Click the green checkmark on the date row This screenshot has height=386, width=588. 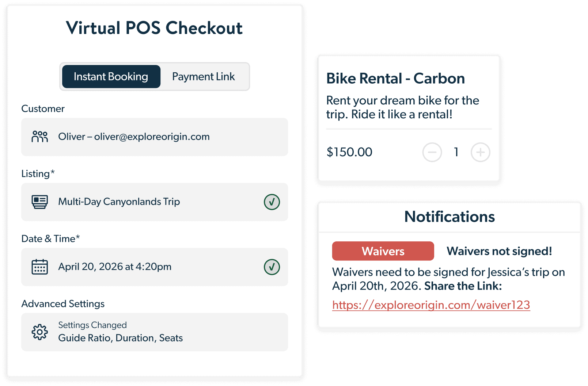(272, 267)
